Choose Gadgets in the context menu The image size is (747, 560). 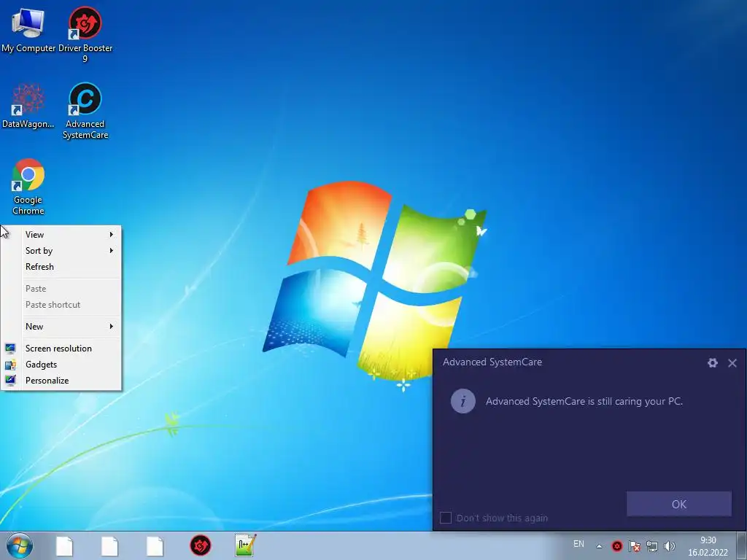click(61, 365)
